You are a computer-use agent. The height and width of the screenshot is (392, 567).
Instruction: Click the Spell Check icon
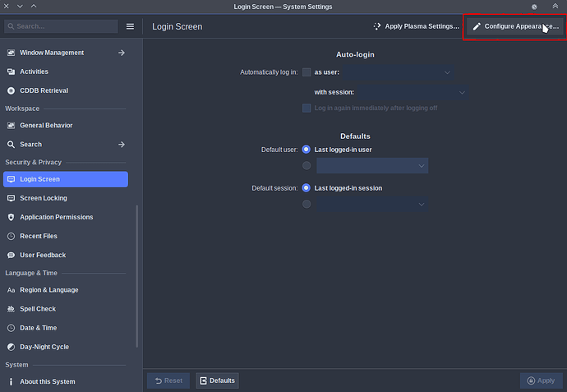point(12,309)
